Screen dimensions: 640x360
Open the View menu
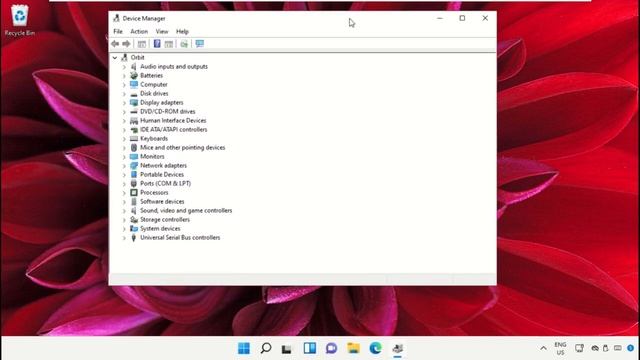[162, 31]
